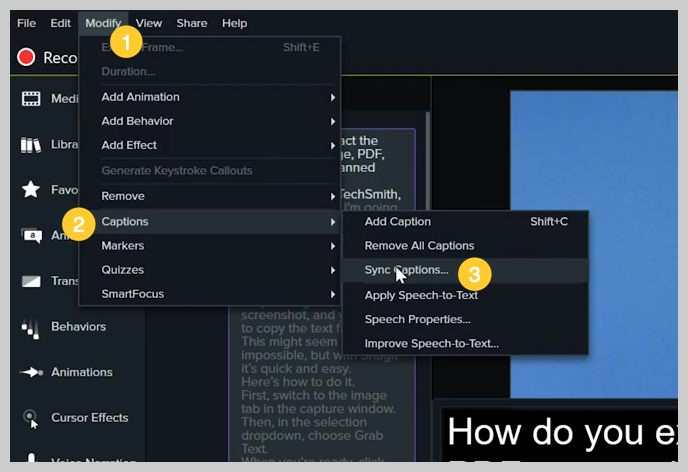This screenshot has width=688, height=472.
Task: Choose Improve Speech-to-Text...
Action: tap(465, 343)
